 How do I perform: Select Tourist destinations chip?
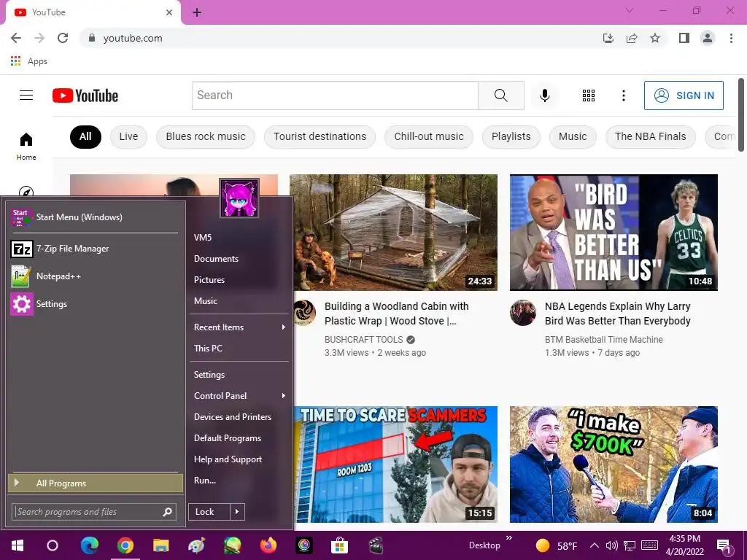[320, 136]
